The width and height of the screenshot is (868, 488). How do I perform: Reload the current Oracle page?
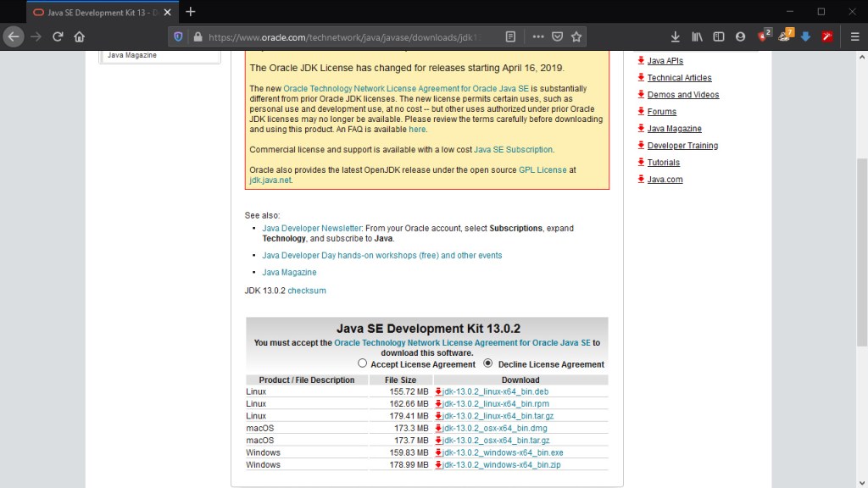coord(58,36)
